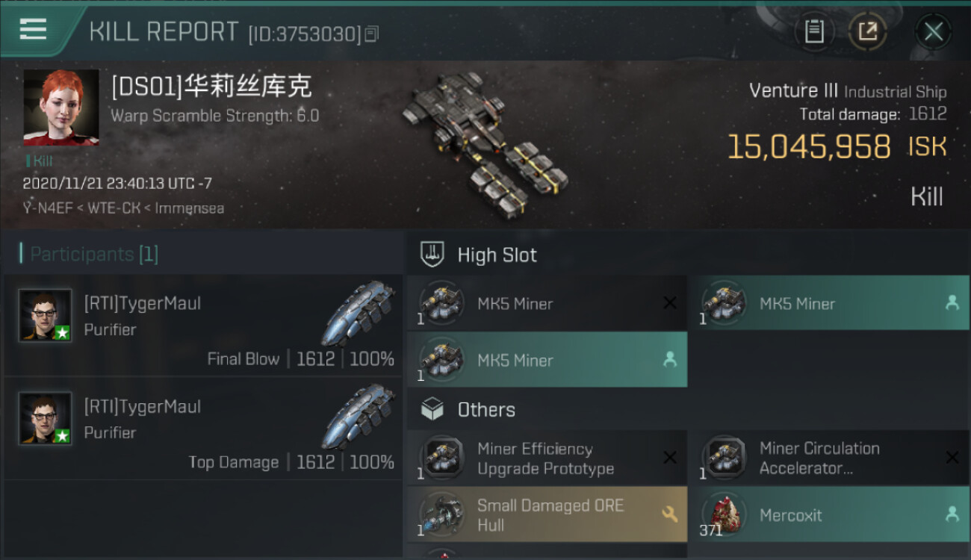The height and width of the screenshot is (560, 971).
Task: Open TygerMaul's Final Blow portrait
Action: tap(45, 315)
